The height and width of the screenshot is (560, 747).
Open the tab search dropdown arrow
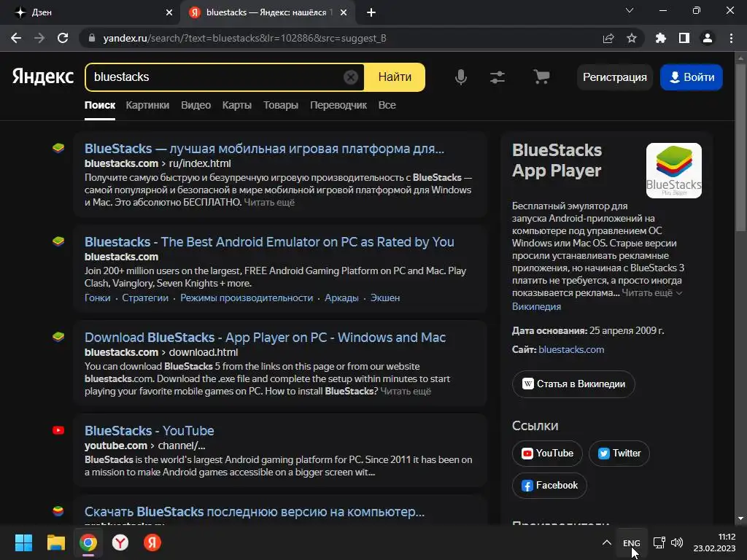click(x=630, y=10)
